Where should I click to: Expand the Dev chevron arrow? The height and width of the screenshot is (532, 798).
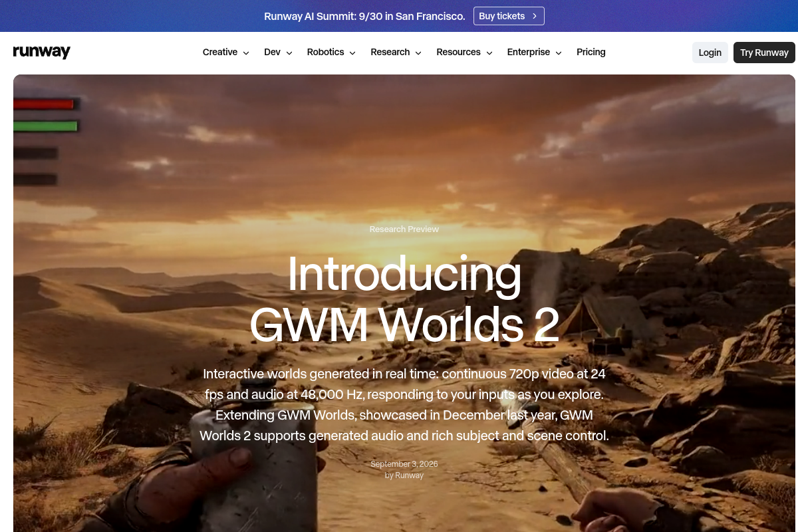289,53
